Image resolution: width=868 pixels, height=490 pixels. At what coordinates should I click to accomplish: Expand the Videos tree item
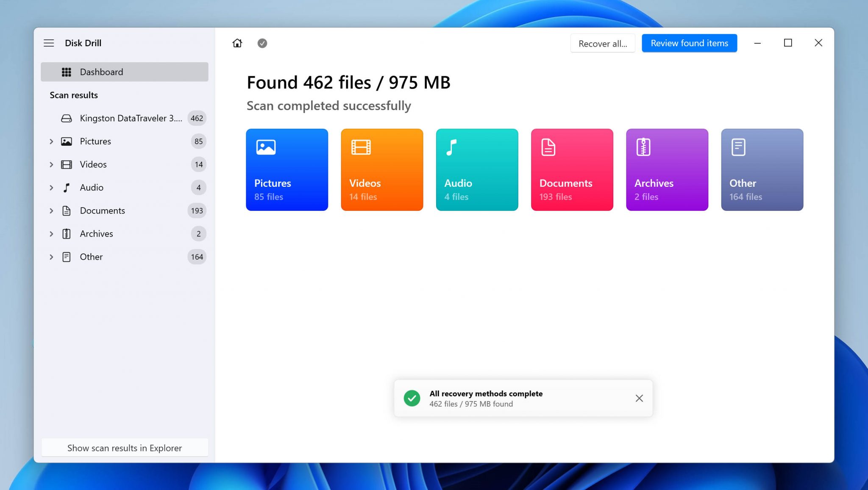[x=51, y=164]
